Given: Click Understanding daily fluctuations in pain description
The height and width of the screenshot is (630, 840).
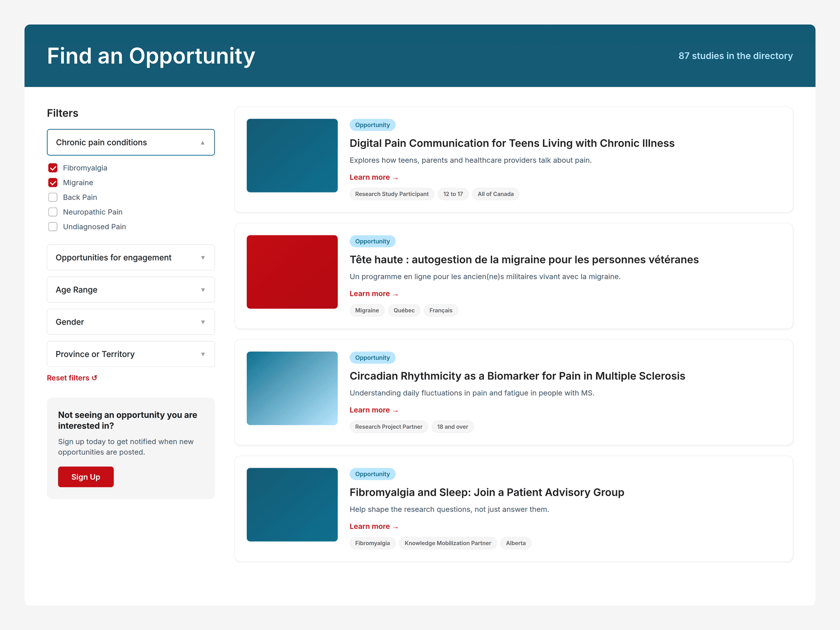Looking at the screenshot, I should [472, 393].
